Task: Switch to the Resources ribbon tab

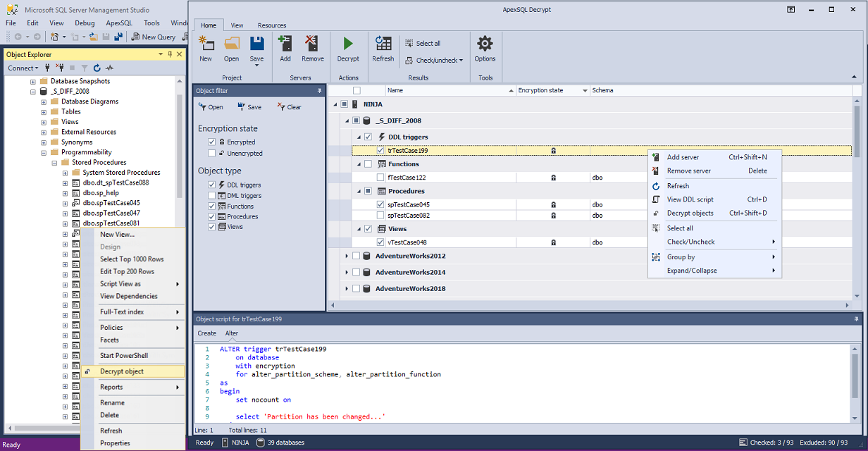Action: coord(271,25)
